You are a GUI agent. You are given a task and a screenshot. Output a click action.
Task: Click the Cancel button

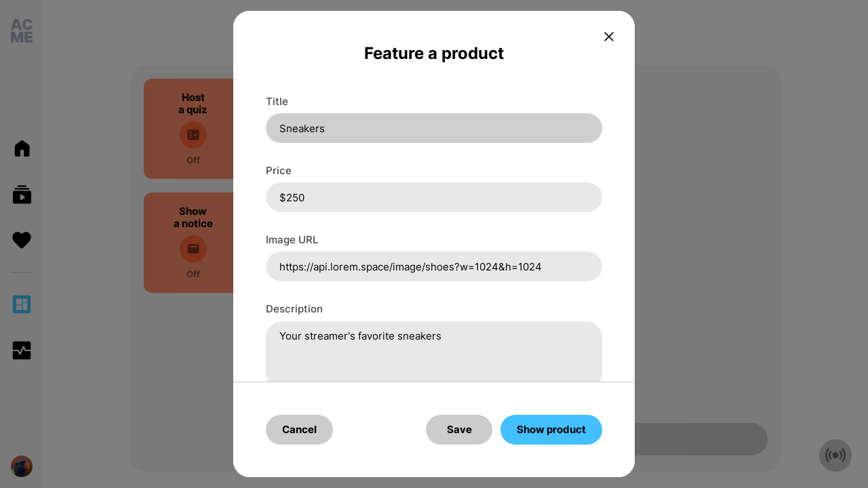(x=299, y=430)
